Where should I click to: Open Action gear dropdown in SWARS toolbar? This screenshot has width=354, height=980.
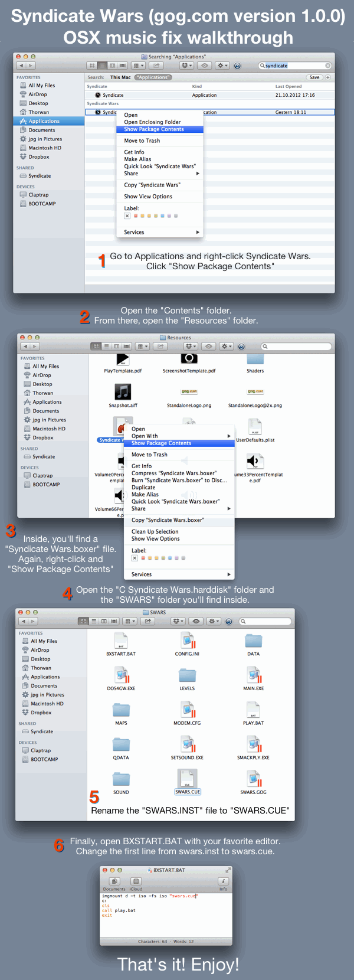tap(214, 621)
